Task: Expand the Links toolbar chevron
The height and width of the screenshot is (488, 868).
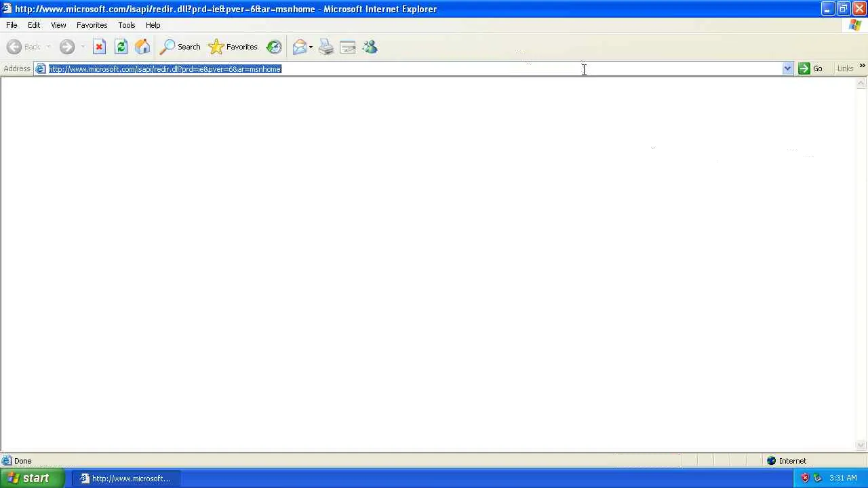Action: [x=862, y=66]
